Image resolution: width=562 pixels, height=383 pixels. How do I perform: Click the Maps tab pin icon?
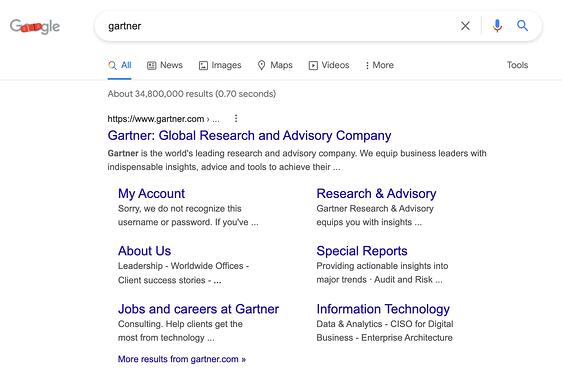(x=262, y=65)
